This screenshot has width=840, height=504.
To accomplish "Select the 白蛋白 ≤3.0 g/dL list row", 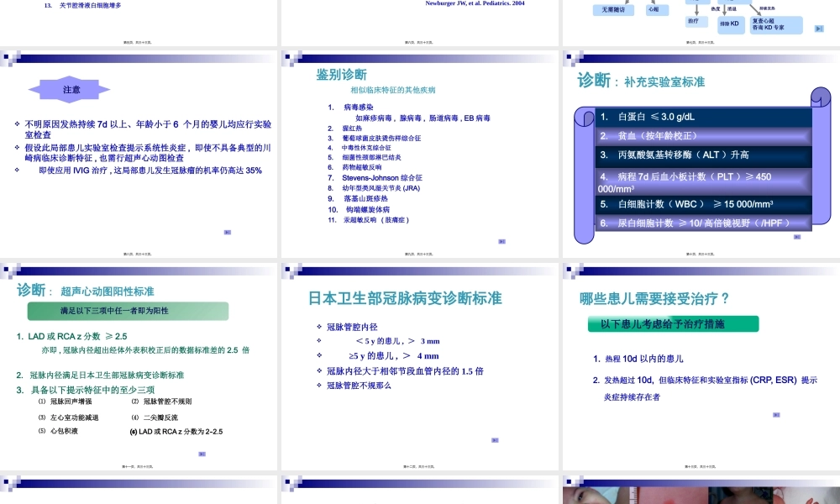I will click(693, 117).
